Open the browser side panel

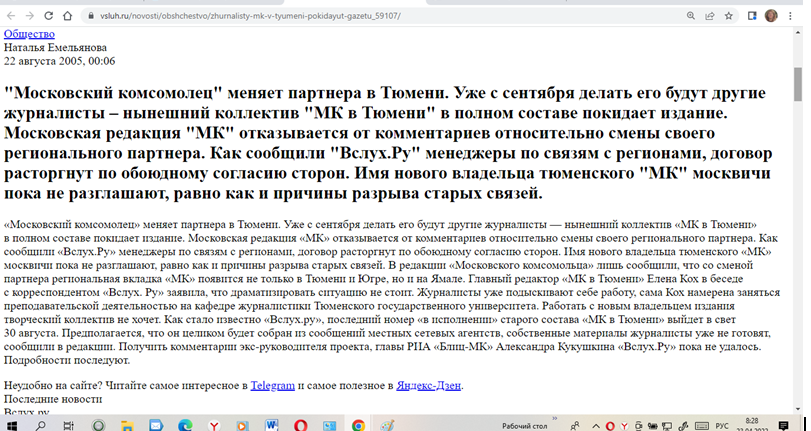coord(753,16)
